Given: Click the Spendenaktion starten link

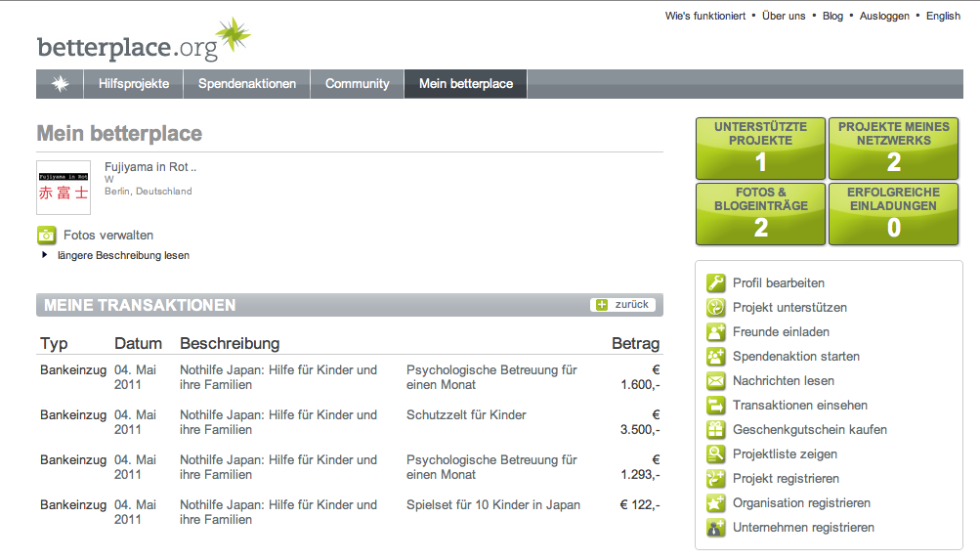Looking at the screenshot, I should [x=796, y=357].
